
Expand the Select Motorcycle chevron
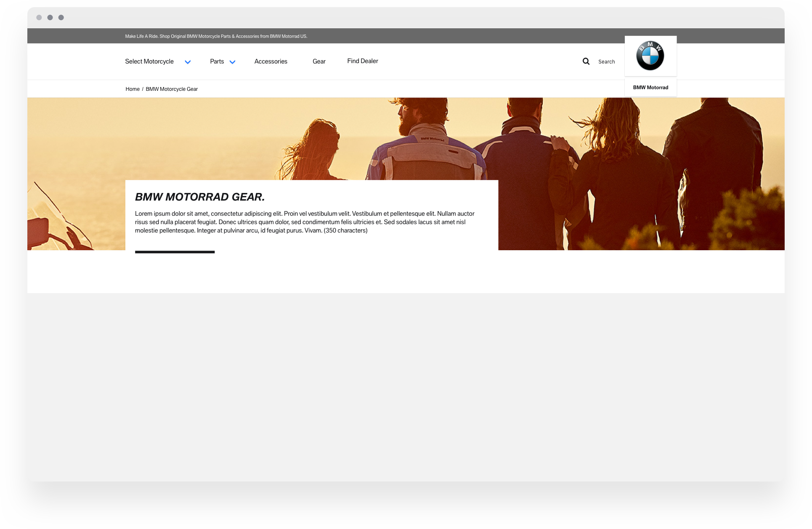point(188,62)
